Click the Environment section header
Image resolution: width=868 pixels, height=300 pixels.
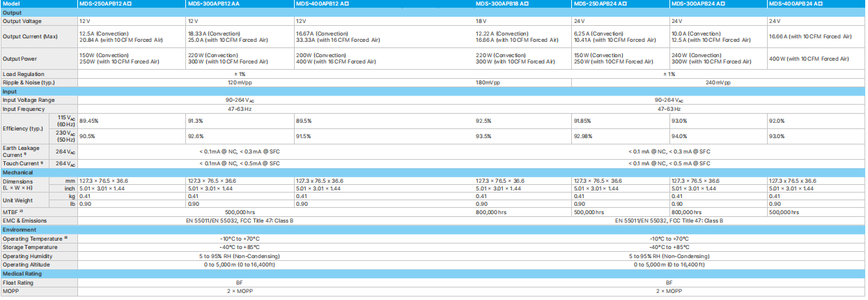[19, 230]
